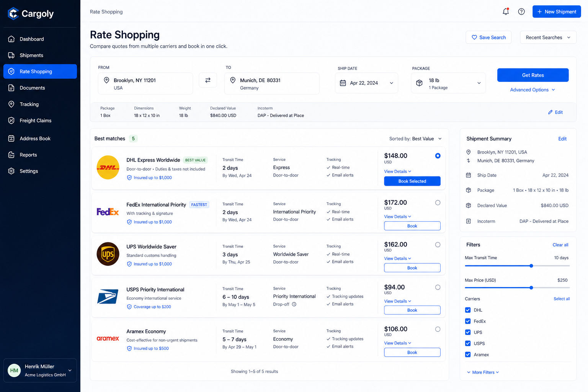
Task: Click the Freight Claims shield icon
Action: (x=11, y=120)
